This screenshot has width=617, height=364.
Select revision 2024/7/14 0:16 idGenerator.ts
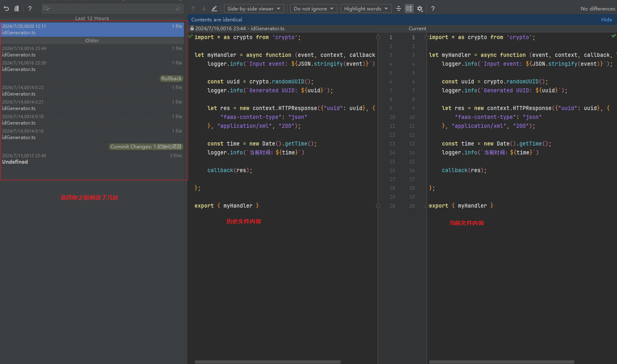pos(92,134)
